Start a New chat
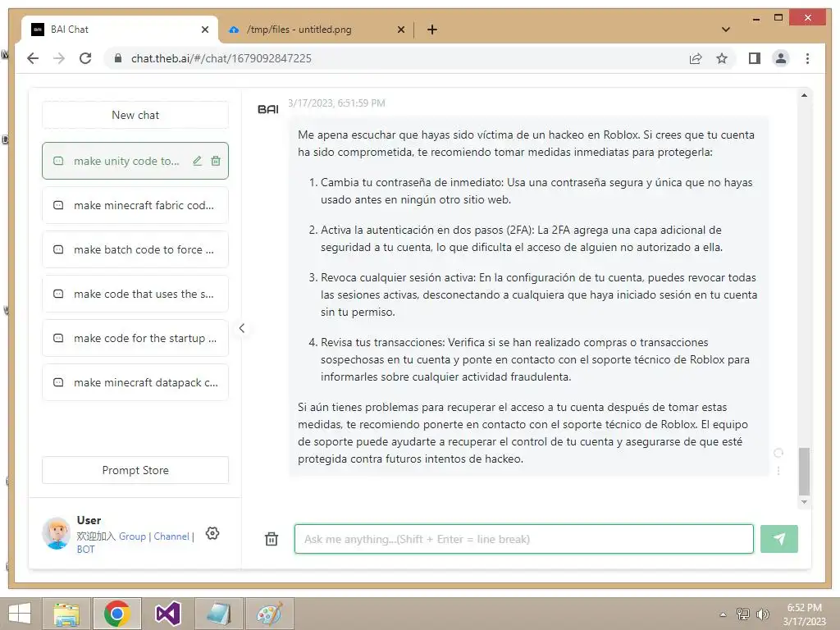 (135, 115)
